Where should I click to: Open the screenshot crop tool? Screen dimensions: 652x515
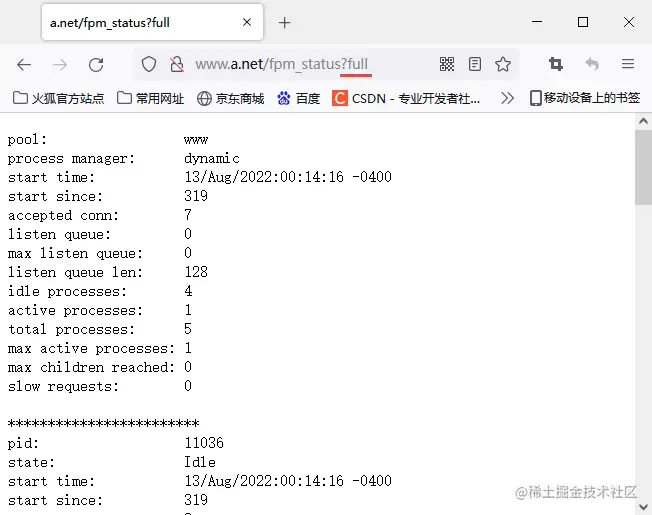[x=556, y=64]
